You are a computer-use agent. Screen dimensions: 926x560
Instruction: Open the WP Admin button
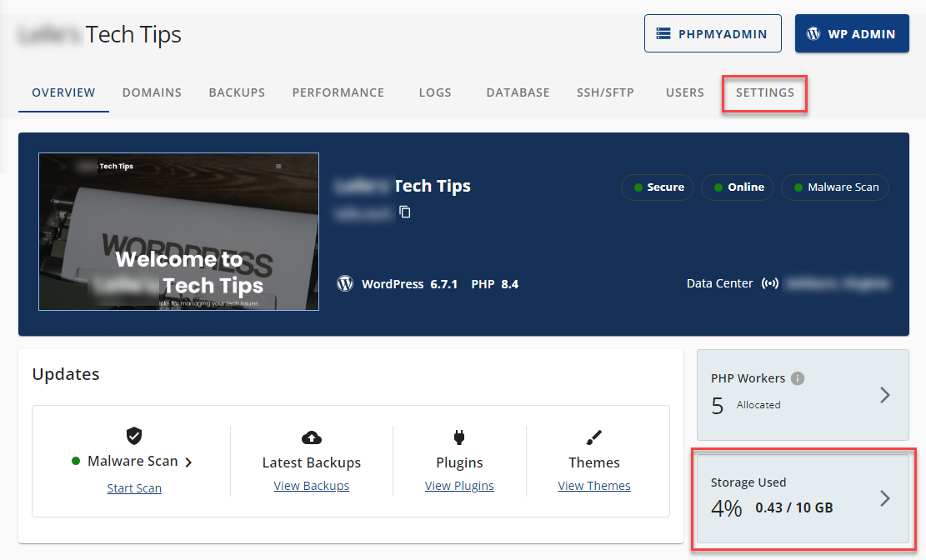[852, 33]
